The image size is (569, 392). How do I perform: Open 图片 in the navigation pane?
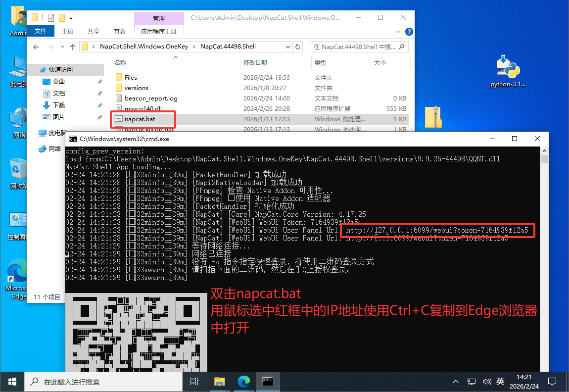tap(59, 117)
